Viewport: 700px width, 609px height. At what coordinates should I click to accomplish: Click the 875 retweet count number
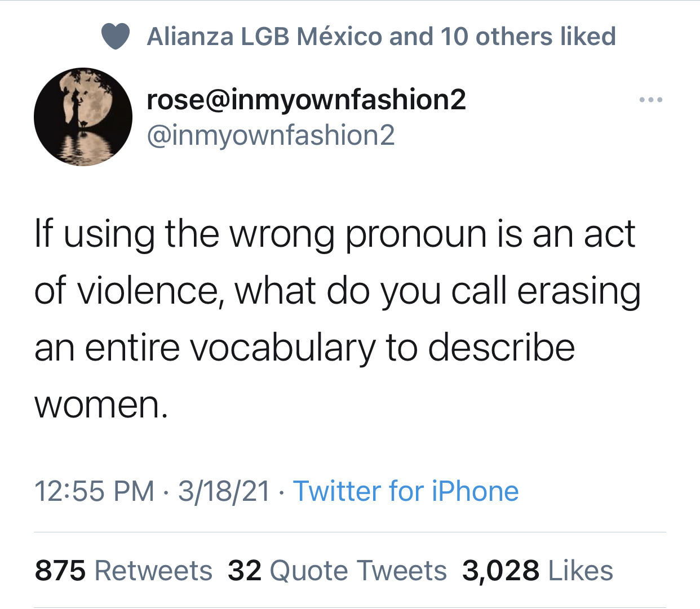[x=60, y=571]
